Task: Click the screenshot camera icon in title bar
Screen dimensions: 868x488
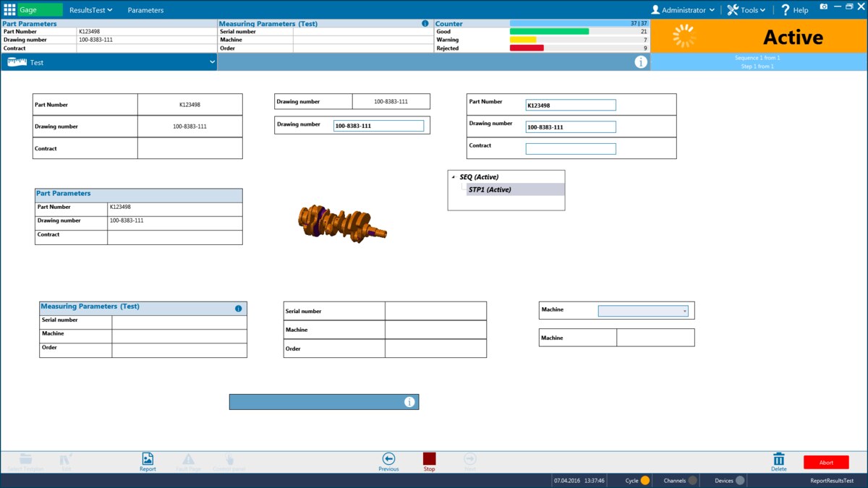Action: tap(824, 7)
